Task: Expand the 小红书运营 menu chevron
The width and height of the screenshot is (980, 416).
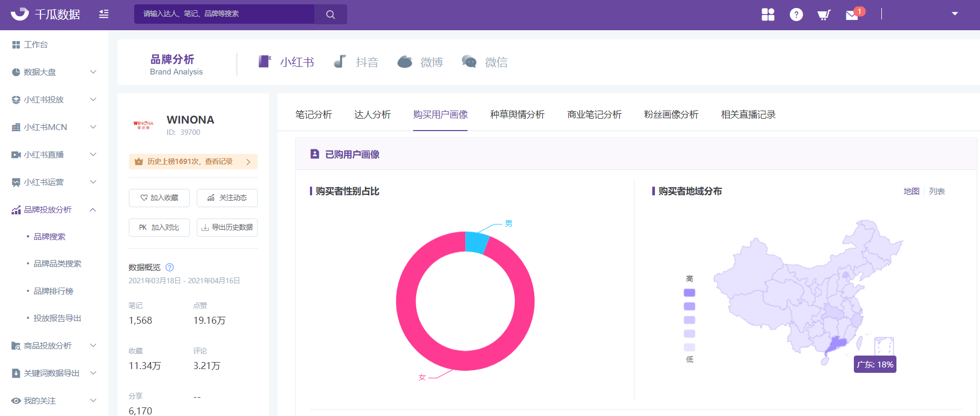Action: (x=93, y=182)
